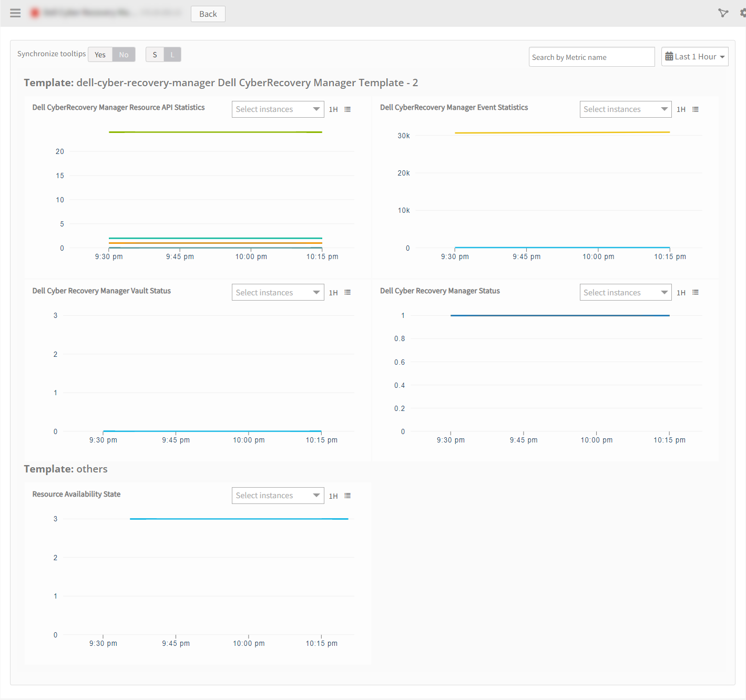746x700 pixels.
Task: Open the hamburger navigation menu
Action: [x=15, y=13]
